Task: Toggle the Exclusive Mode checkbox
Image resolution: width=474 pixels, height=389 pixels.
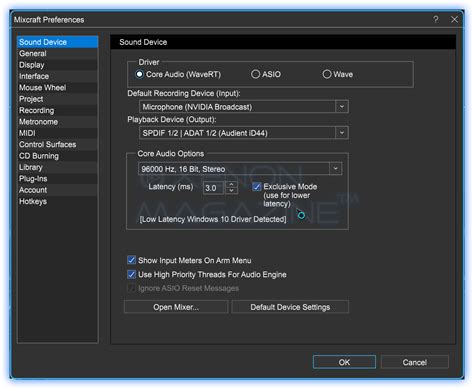Action: [x=256, y=187]
